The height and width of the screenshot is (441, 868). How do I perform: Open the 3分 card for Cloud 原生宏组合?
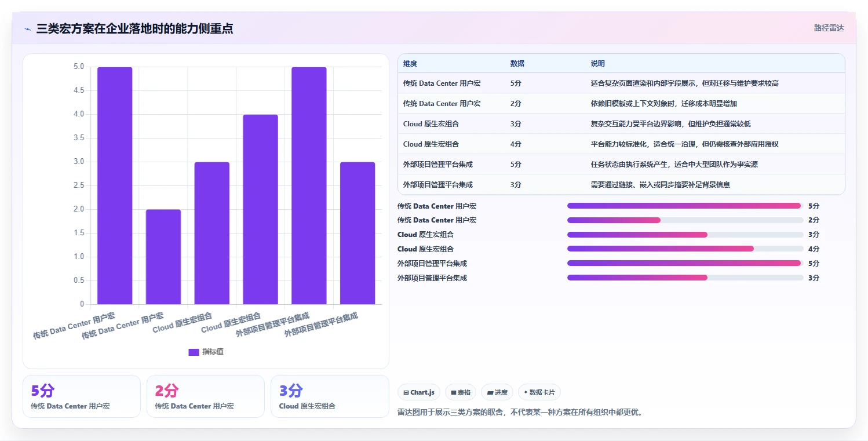[330, 396]
